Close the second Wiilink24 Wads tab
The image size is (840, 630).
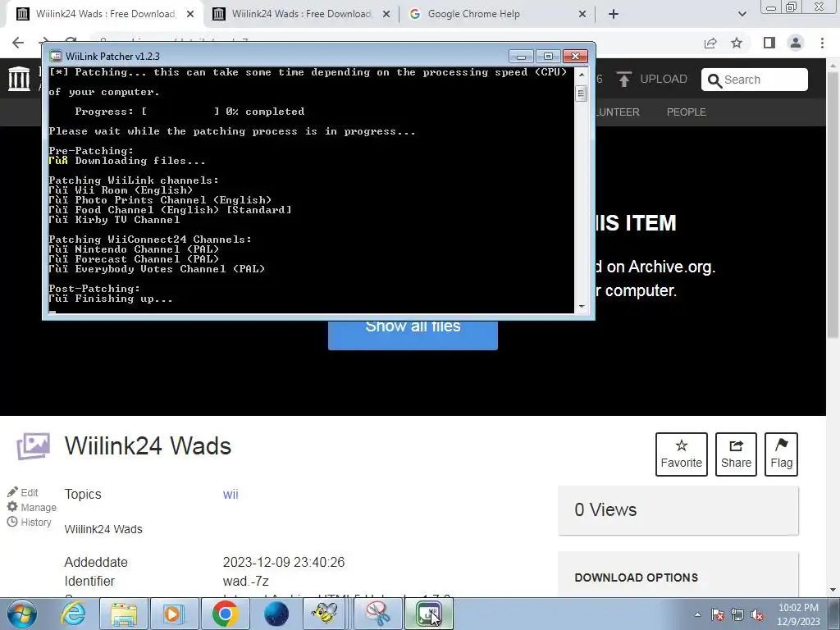[386, 15]
